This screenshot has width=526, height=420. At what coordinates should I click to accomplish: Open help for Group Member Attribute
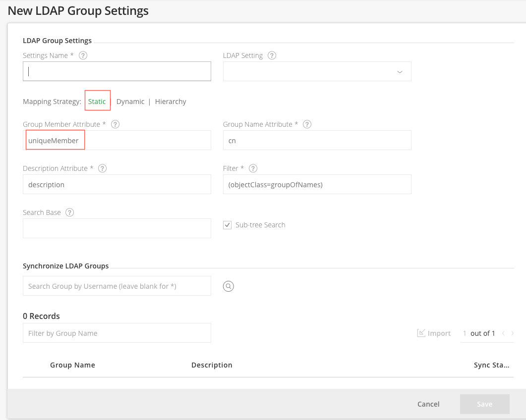click(115, 124)
